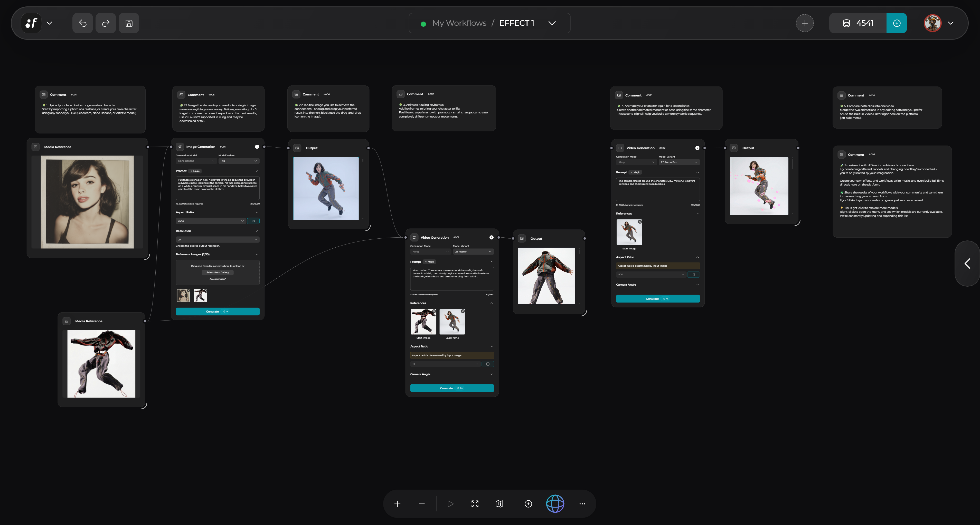
Task: Open the Resolution dropdown showing 2K
Action: tap(217, 239)
